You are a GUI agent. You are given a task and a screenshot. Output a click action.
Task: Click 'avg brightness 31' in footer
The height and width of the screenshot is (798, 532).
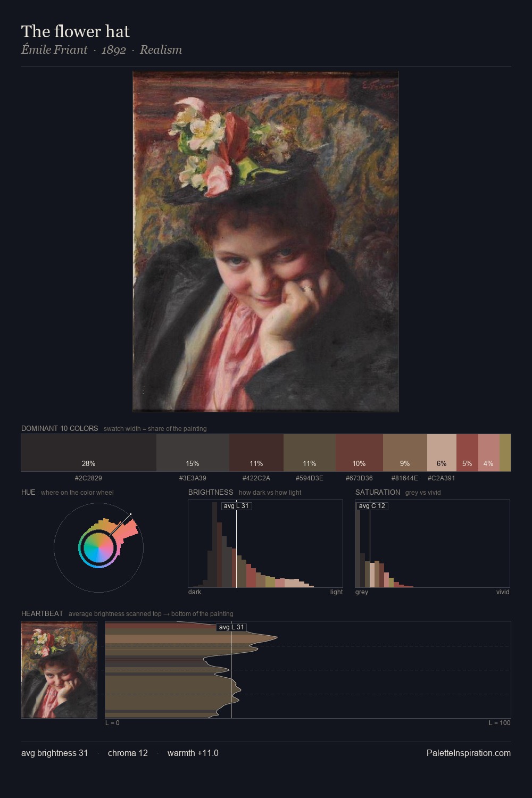(x=55, y=753)
